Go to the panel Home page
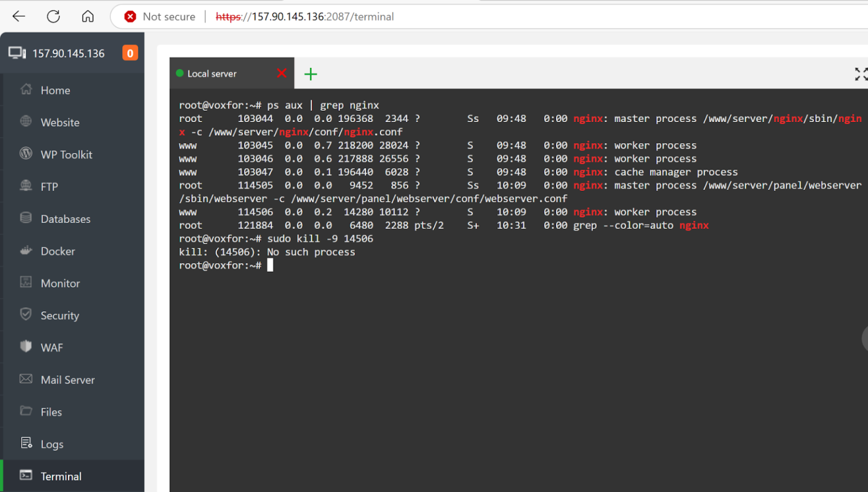Screen dimensions: 868x492 [x=55, y=90]
